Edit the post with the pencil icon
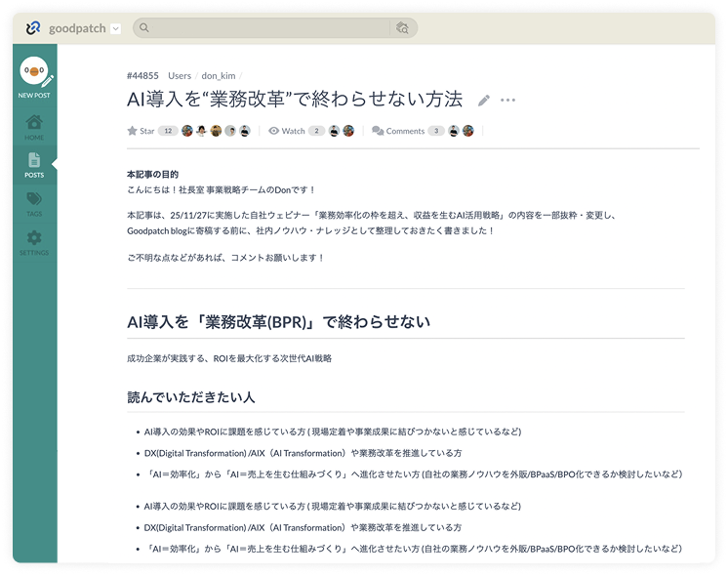 click(484, 101)
